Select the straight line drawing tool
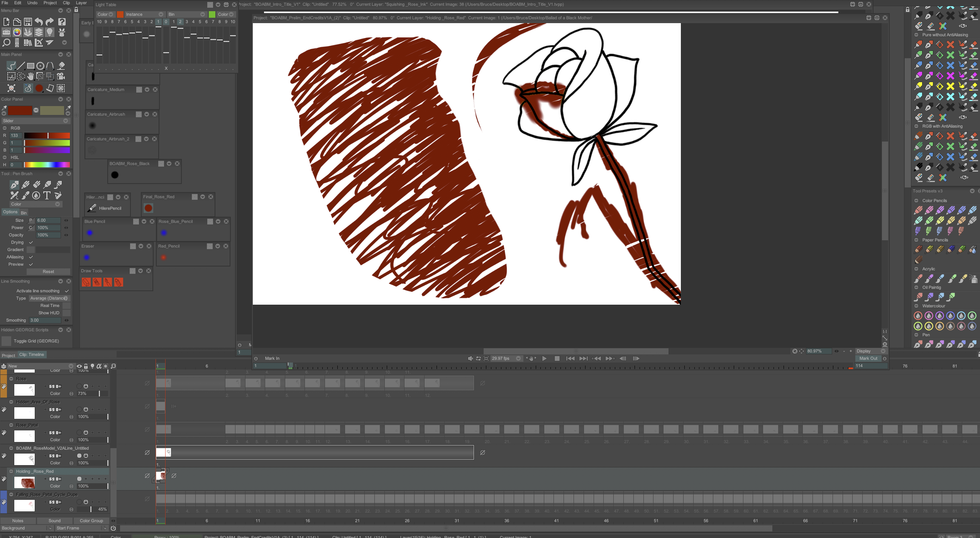This screenshot has height=538, width=980. [21, 66]
